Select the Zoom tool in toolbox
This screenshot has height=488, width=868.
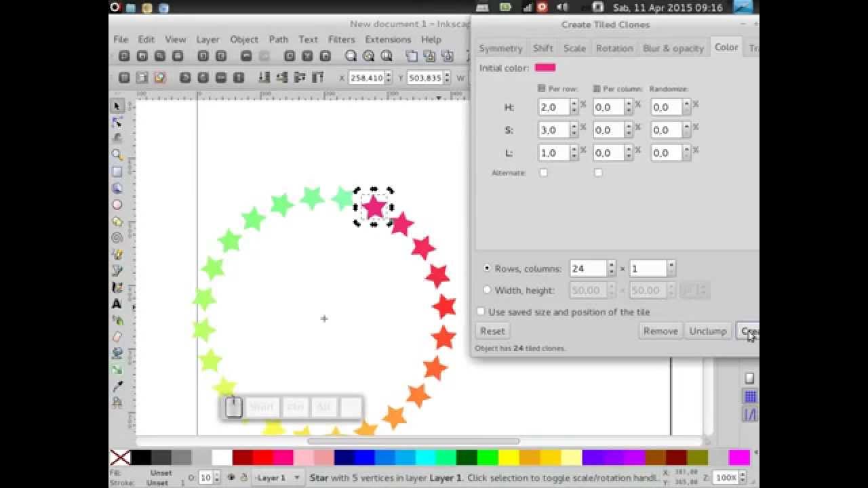[117, 155]
